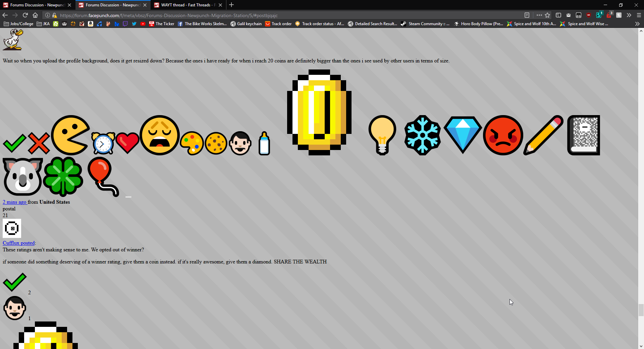Open the duck avatar at top

[x=13, y=40]
